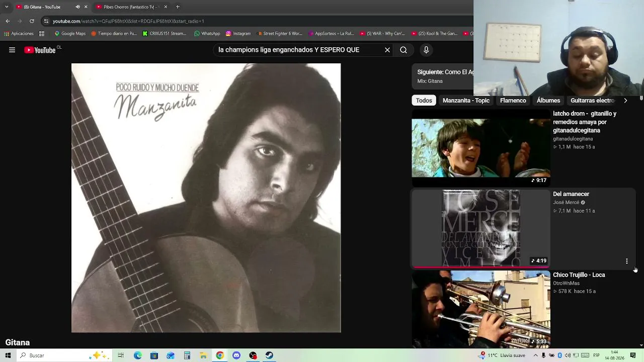
Task: Open the Windows Start menu
Action: click(x=8, y=355)
